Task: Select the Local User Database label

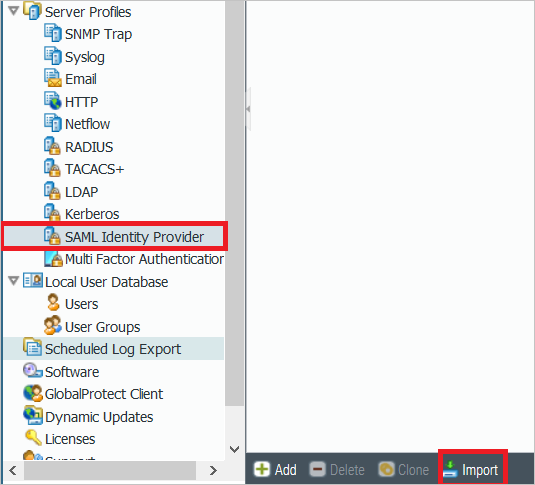Action: pyautogui.click(x=106, y=282)
